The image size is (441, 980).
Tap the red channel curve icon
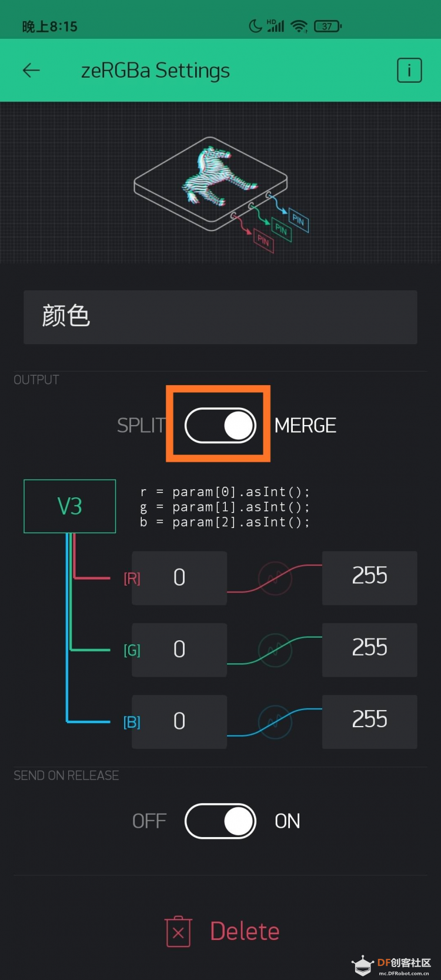[x=275, y=578]
